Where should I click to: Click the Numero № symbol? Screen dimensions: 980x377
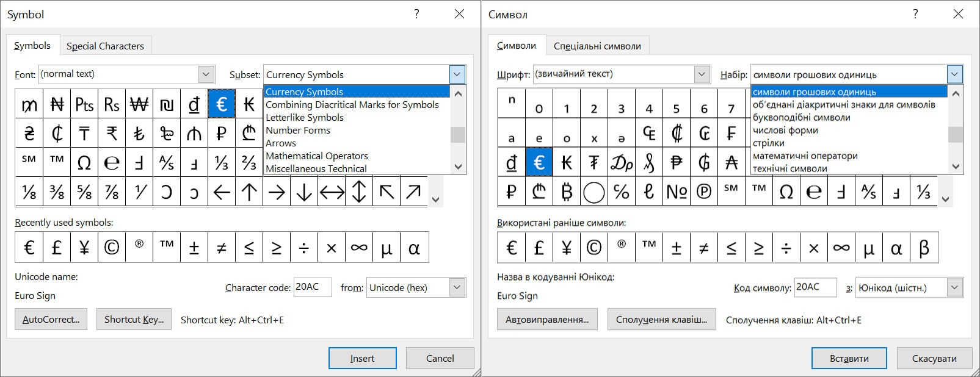coord(677,192)
